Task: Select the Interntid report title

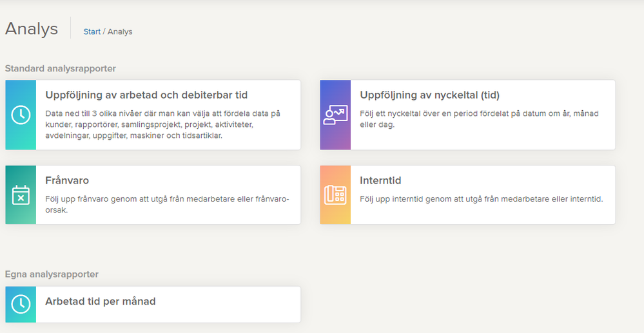Action: tap(380, 181)
